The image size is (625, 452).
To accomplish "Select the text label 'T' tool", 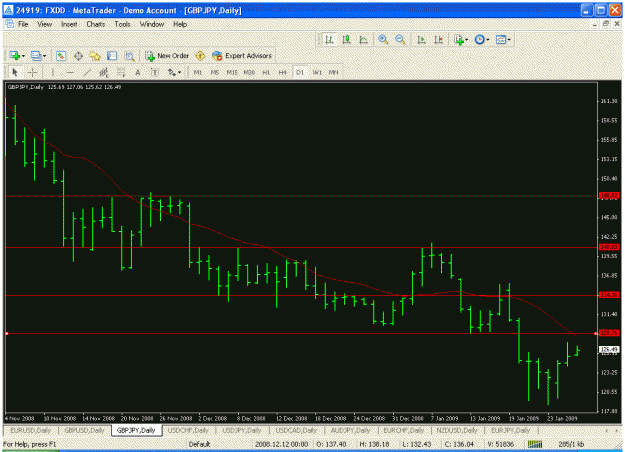I will tap(155, 73).
